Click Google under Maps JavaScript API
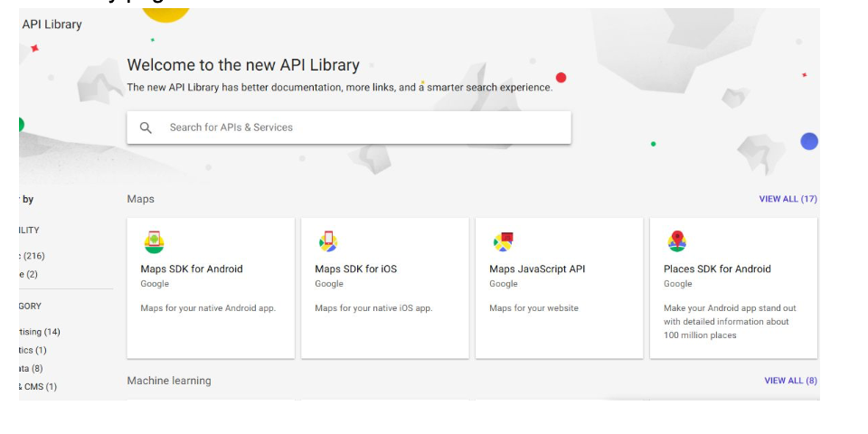Viewport: 868px width, 434px height. coord(504,284)
